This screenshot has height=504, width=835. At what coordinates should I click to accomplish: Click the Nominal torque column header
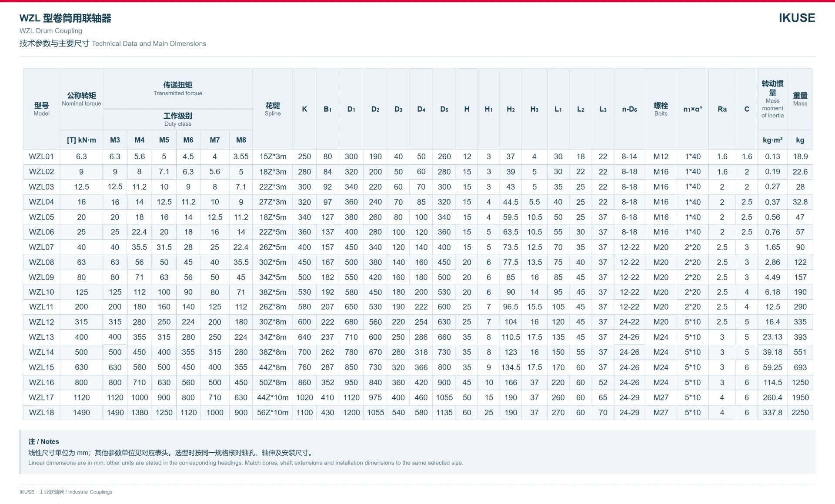point(81,99)
